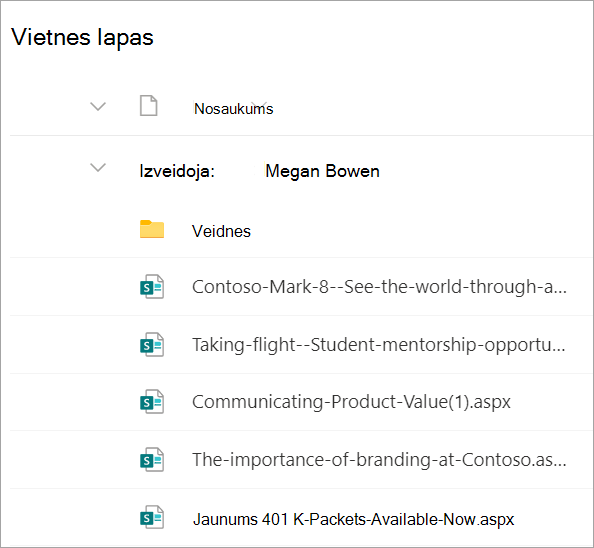Screen dimensions: 594x548
Task: Click the Jaunums 401 K-Packets page icon
Action: click(152, 517)
